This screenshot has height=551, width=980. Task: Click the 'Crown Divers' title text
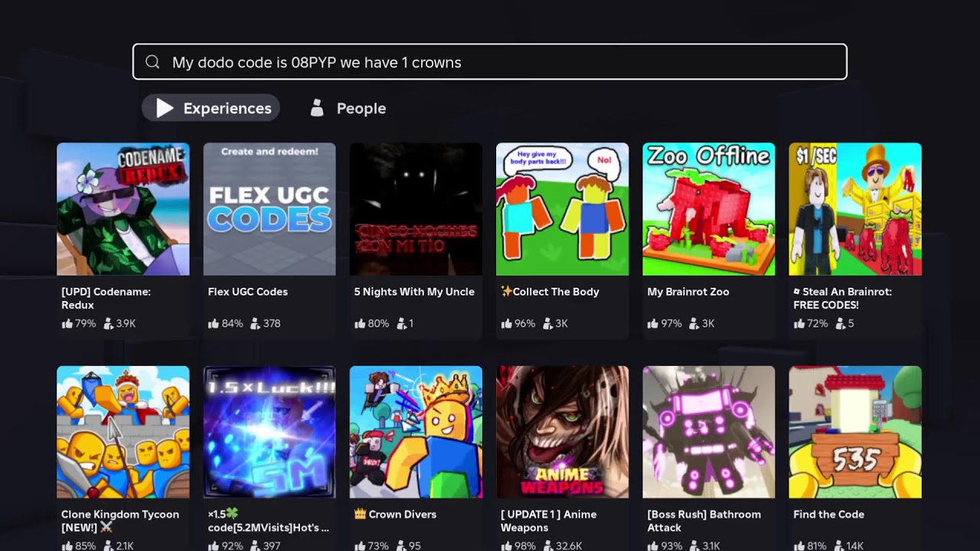click(403, 514)
